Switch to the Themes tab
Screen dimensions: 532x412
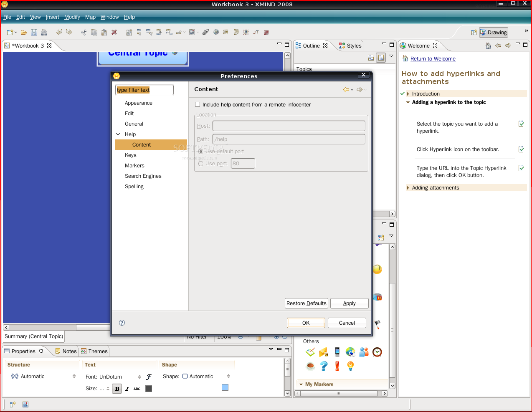94,351
